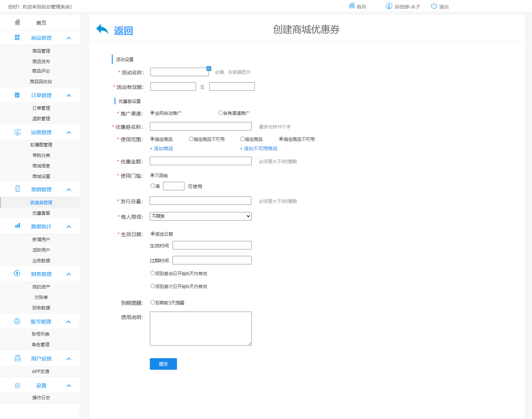This screenshot has width=532, height=419.
Task: Click the home icon in top bar
Action: (352, 6)
